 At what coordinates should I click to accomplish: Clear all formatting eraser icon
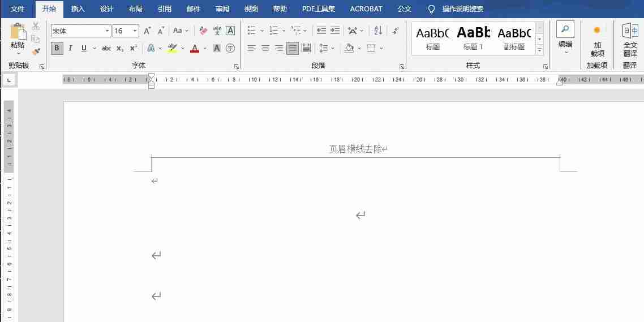pos(203,31)
